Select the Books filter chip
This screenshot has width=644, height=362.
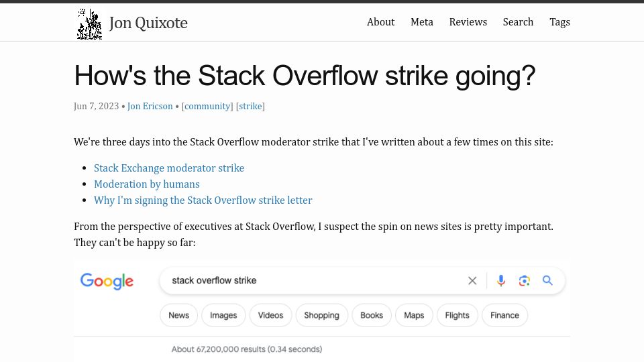point(372,315)
